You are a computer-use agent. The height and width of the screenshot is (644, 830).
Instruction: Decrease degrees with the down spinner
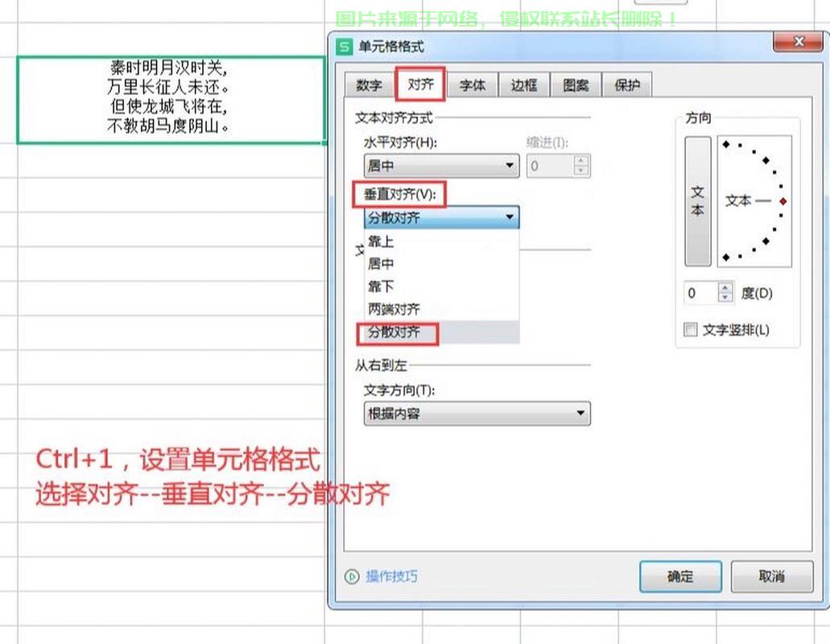click(x=725, y=298)
